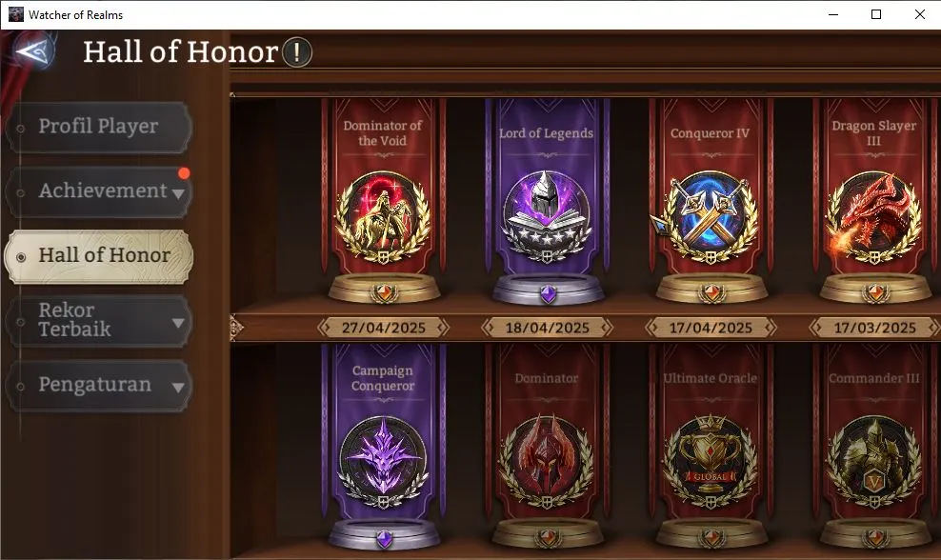
Task: Select the Ultimate Oracle trophy emblem
Action: coord(710,462)
